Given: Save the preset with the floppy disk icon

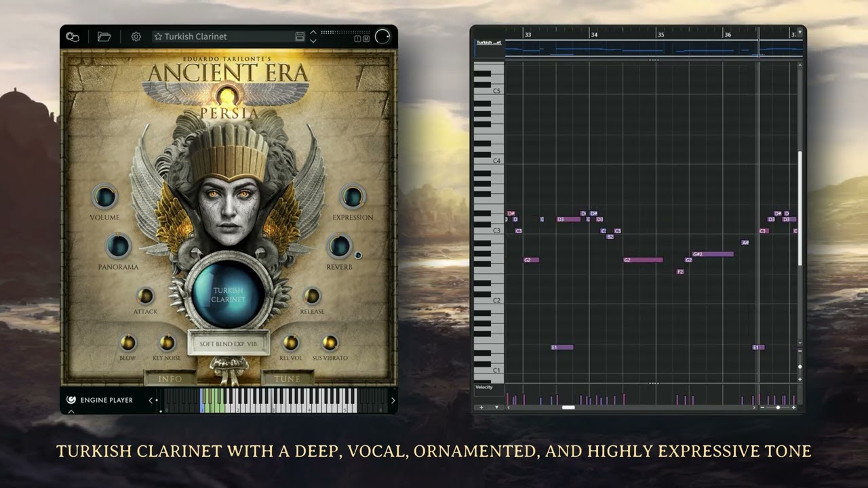Looking at the screenshot, I should click(300, 37).
